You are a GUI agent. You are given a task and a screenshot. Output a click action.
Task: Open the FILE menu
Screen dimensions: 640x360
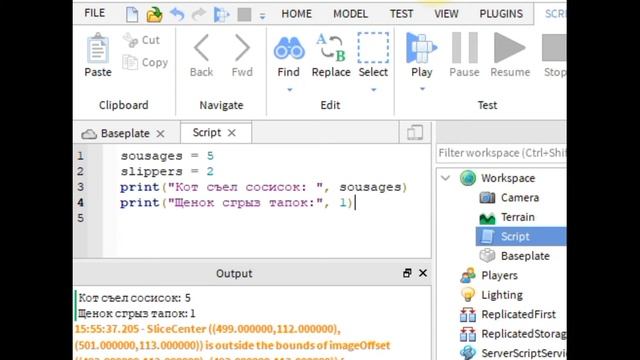(x=94, y=13)
